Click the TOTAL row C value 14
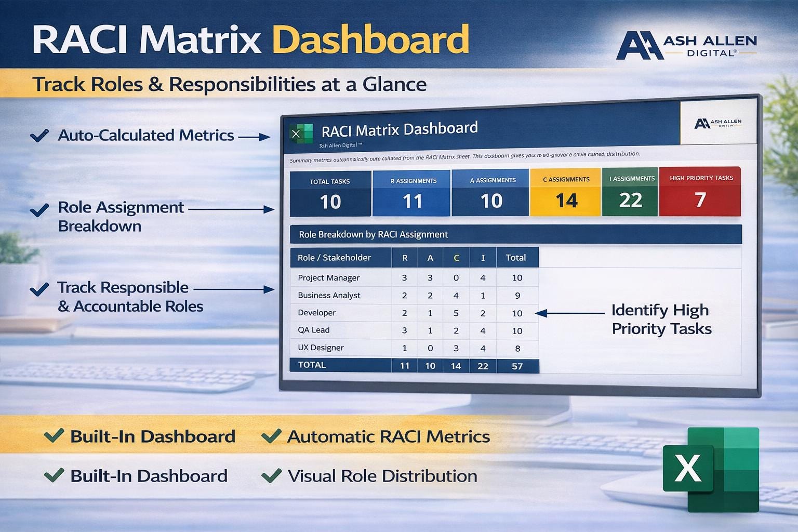 point(456,366)
